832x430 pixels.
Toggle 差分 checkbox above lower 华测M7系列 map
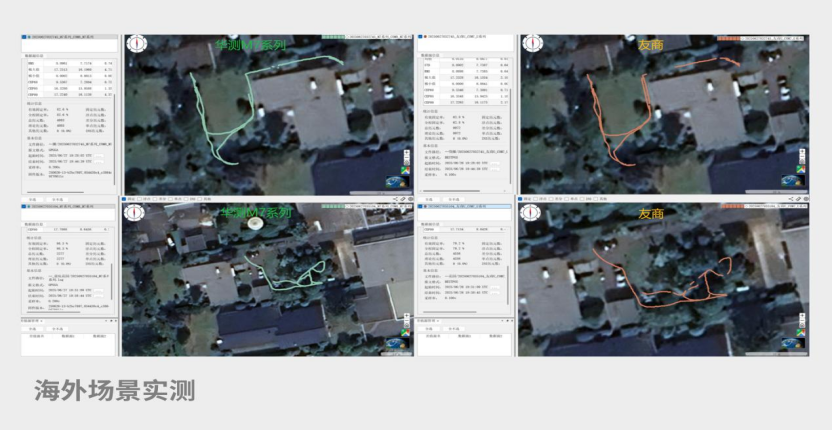click(x=155, y=199)
